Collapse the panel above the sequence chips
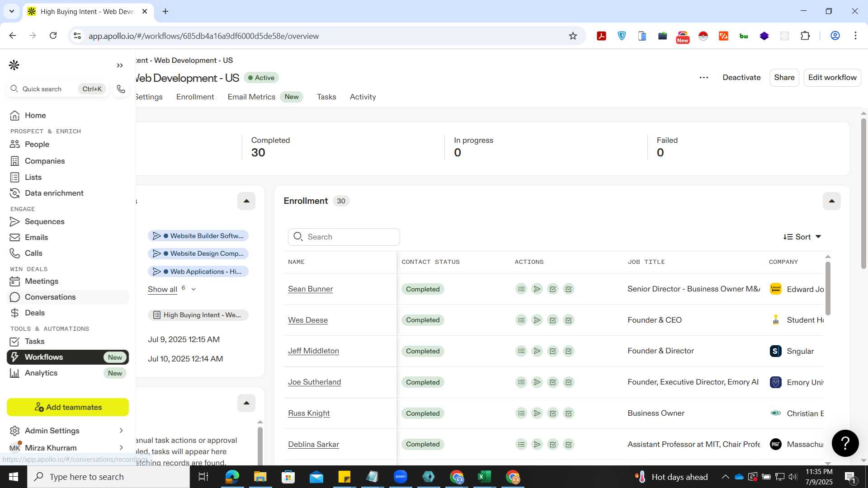This screenshot has height=488, width=868. click(246, 201)
